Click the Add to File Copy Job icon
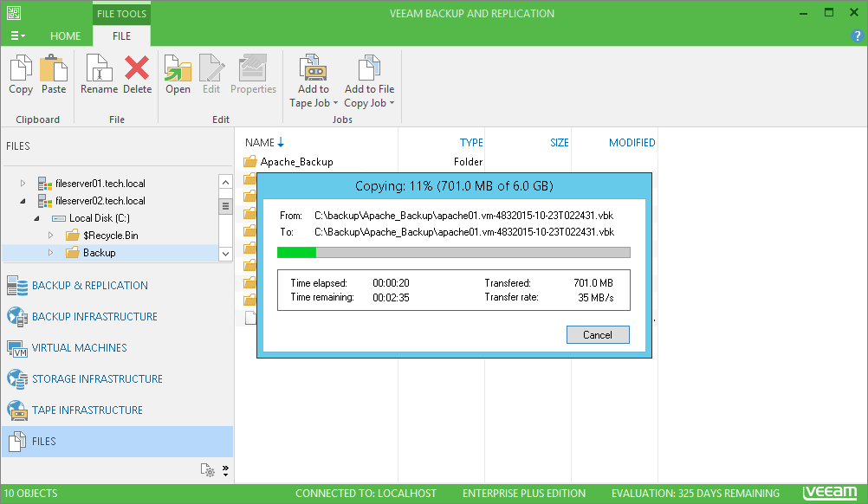Viewport: 868px width, 504px height. click(x=369, y=68)
